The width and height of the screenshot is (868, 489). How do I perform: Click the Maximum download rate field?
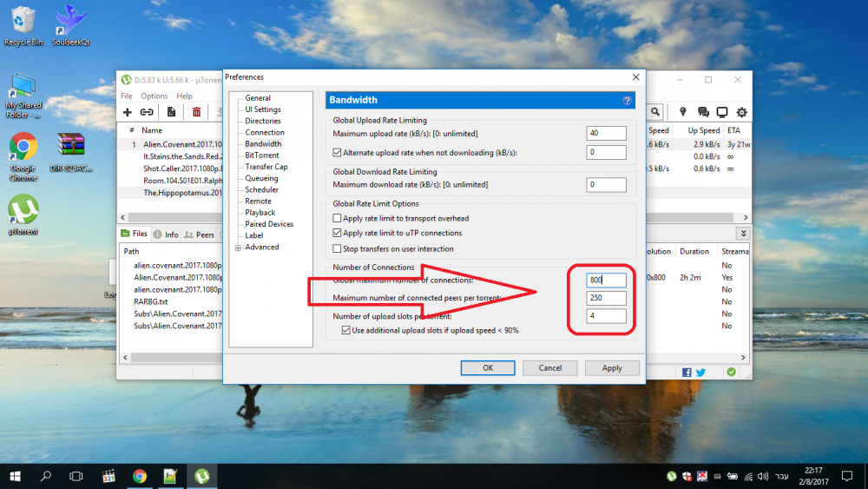pos(606,185)
